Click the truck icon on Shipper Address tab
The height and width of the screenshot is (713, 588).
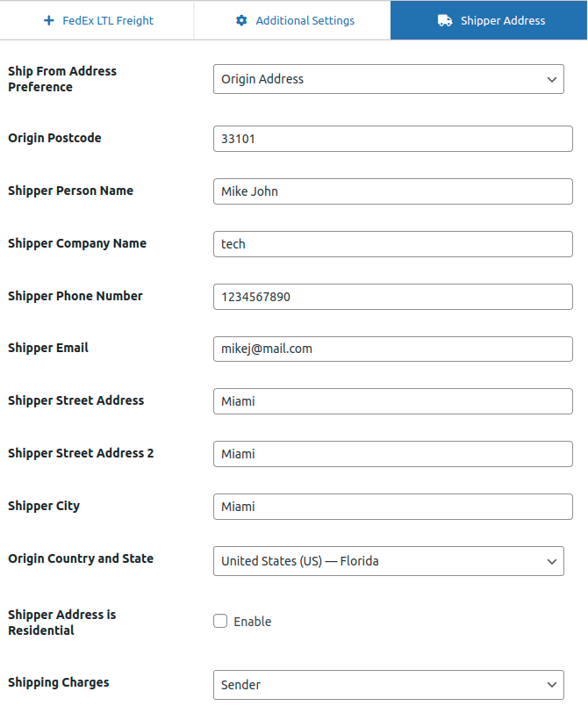(445, 20)
